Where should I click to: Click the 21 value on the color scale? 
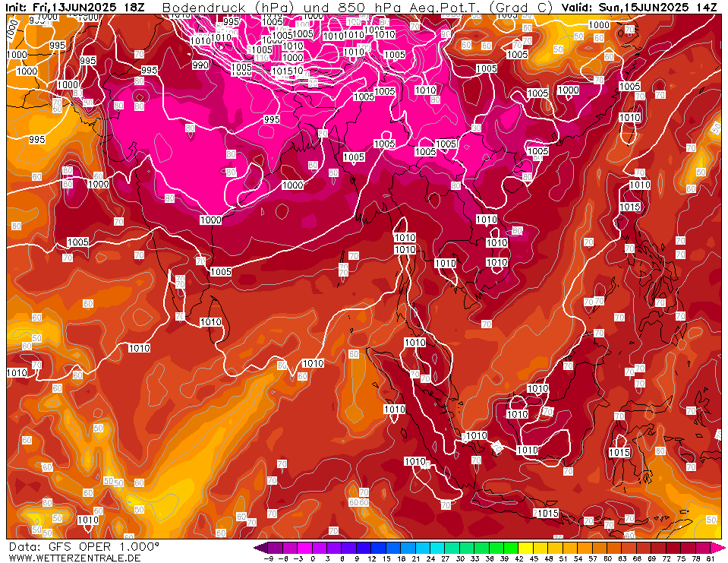pos(415,558)
